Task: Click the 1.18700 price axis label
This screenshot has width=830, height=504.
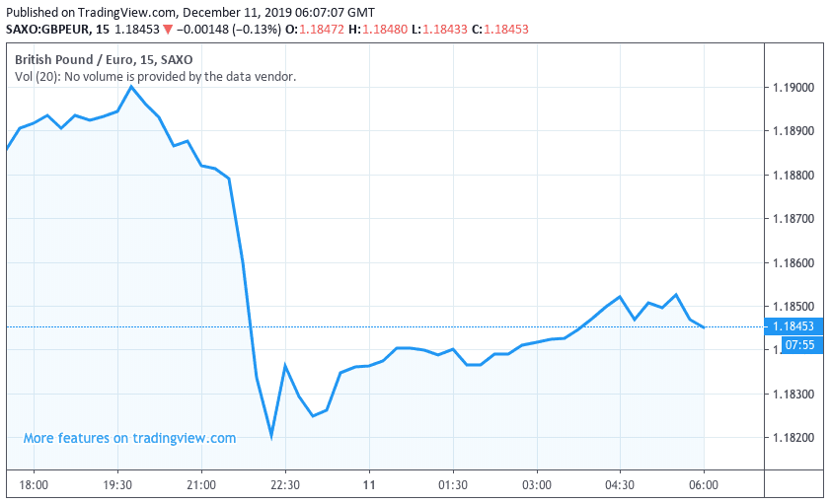Action: coord(795,219)
